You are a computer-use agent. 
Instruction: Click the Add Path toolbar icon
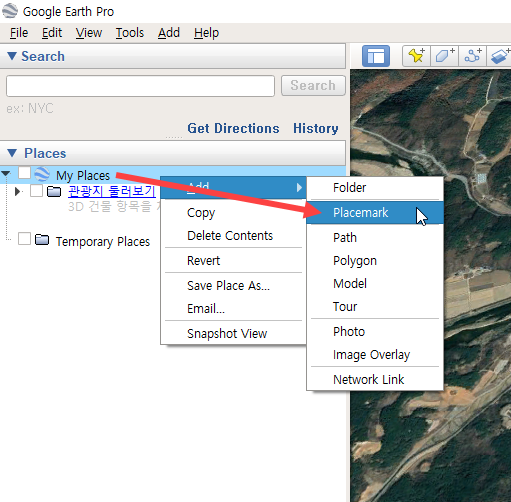473,56
